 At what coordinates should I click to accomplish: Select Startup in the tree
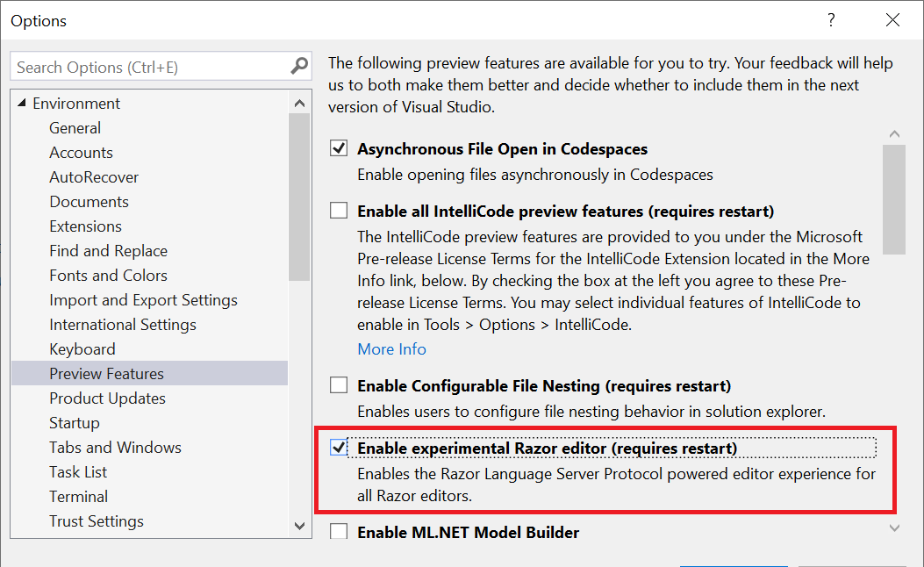point(75,423)
